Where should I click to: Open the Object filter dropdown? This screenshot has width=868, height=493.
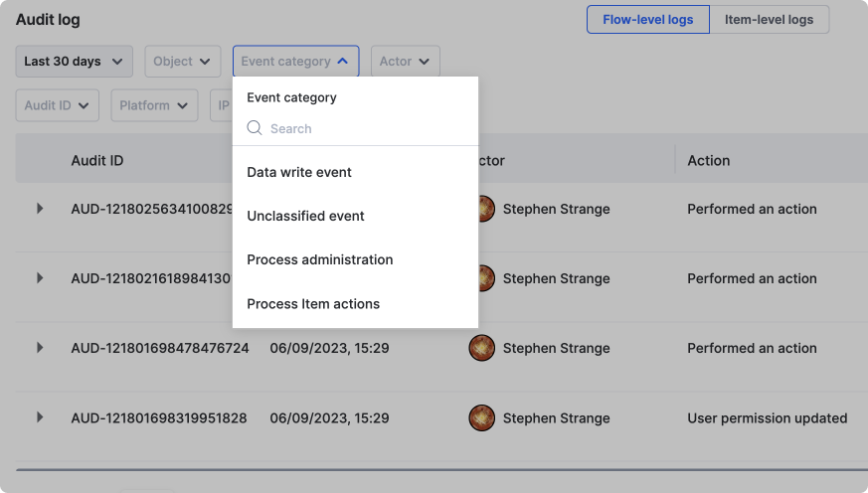tap(183, 62)
